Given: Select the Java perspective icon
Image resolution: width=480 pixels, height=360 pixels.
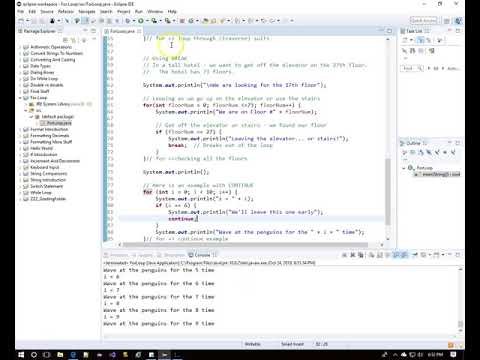Looking at the screenshot, I should pos(459,21).
